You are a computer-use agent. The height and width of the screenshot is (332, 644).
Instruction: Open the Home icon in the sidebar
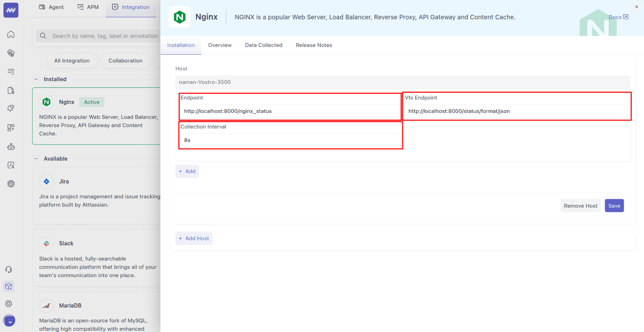pos(11,35)
